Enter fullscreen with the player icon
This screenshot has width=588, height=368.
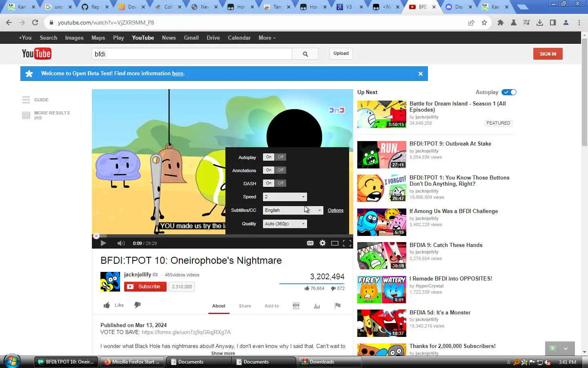pyautogui.click(x=347, y=243)
